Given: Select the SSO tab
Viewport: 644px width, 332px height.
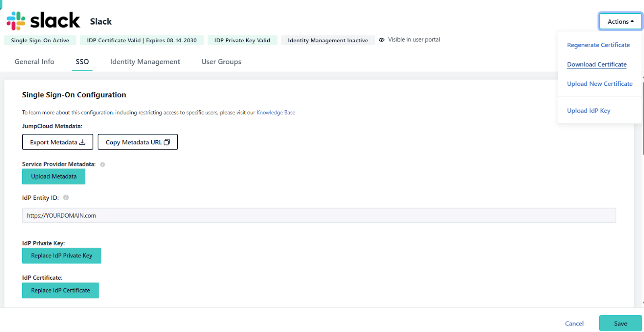Looking at the screenshot, I should [x=82, y=62].
